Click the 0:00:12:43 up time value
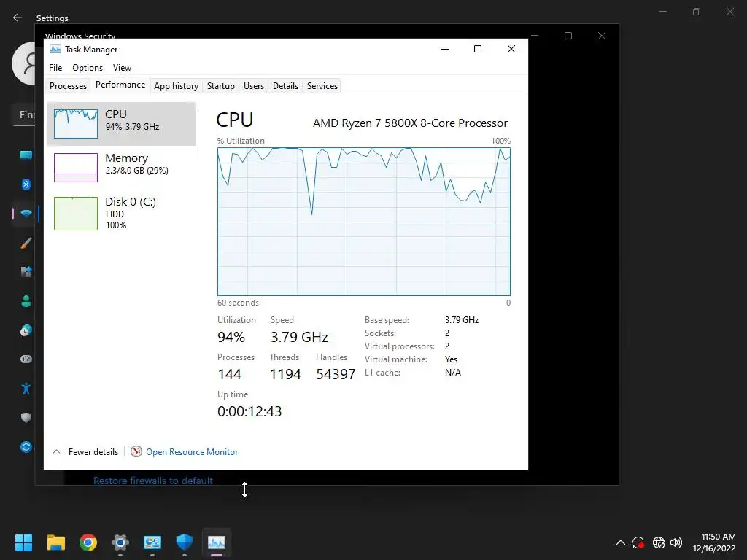The height and width of the screenshot is (560, 747). pyautogui.click(x=249, y=411)
